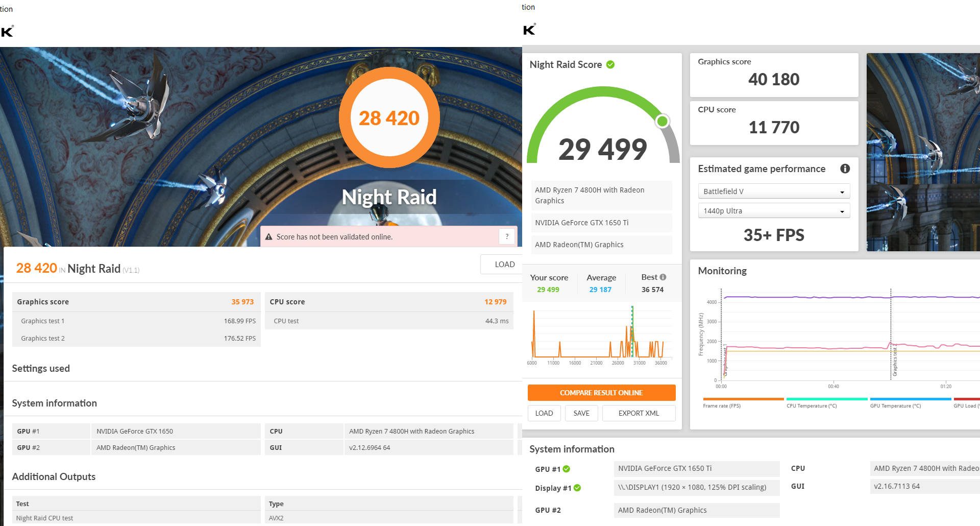Open the Battlefield V game dropdown
Screen dimensions: 980x526
pyautogui.click(x=773, y=192)
